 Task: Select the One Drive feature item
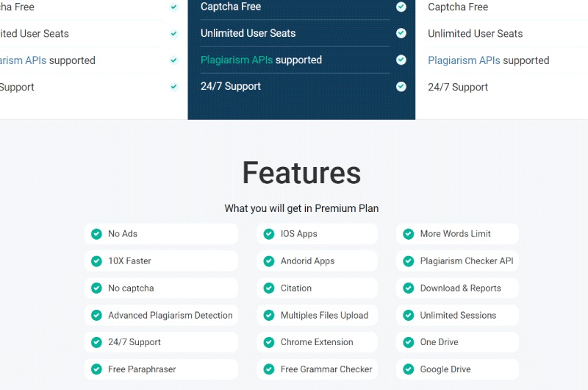coord(457,342)
